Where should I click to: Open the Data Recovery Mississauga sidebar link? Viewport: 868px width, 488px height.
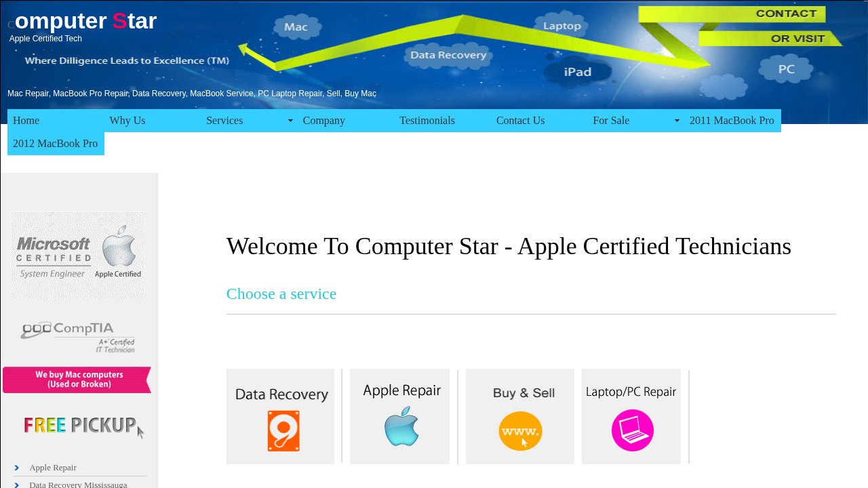pyautogui.click(x=78, y=485)
